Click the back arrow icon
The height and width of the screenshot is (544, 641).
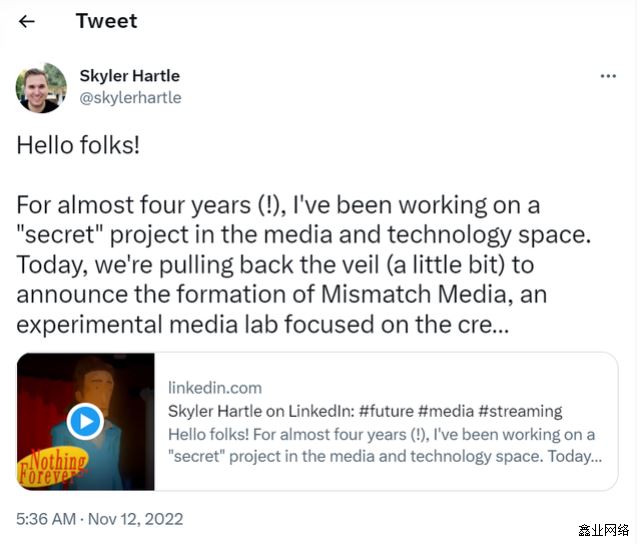coord(27,21)
